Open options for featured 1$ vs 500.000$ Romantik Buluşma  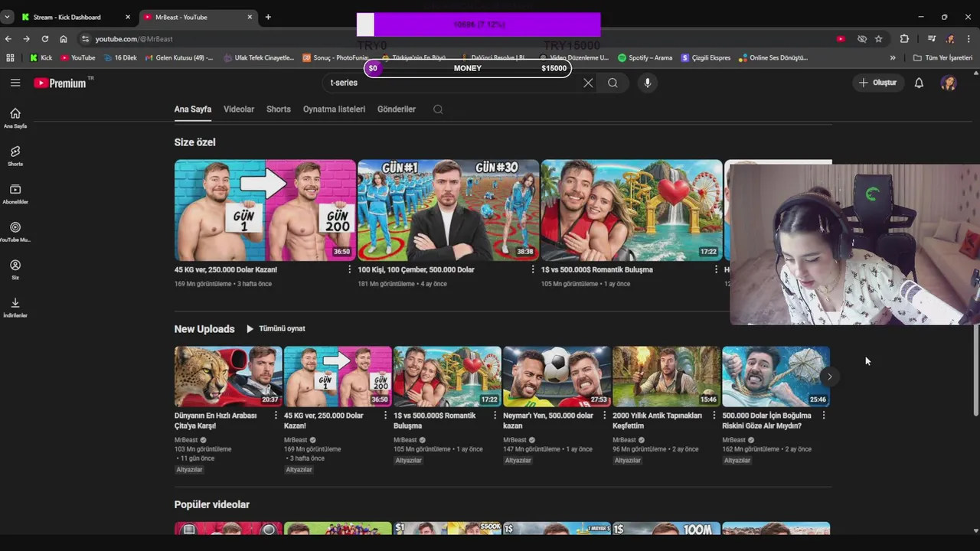(x=717, y=269)
